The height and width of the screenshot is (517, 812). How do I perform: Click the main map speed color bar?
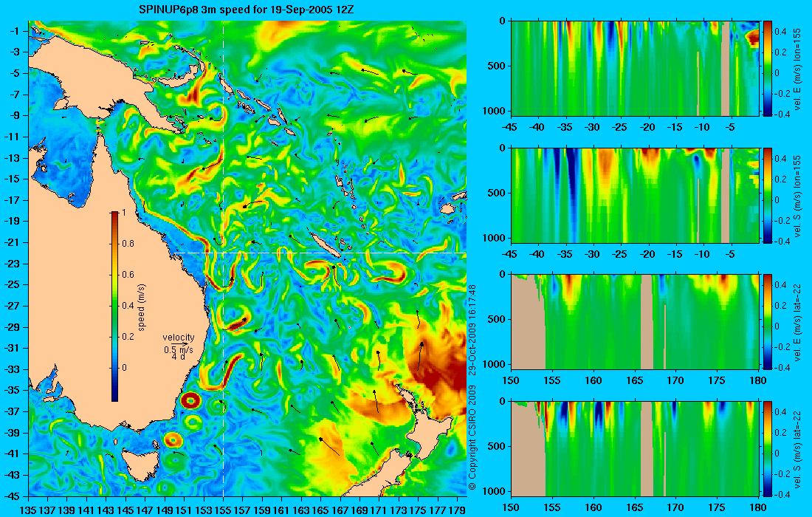[114, 307]
